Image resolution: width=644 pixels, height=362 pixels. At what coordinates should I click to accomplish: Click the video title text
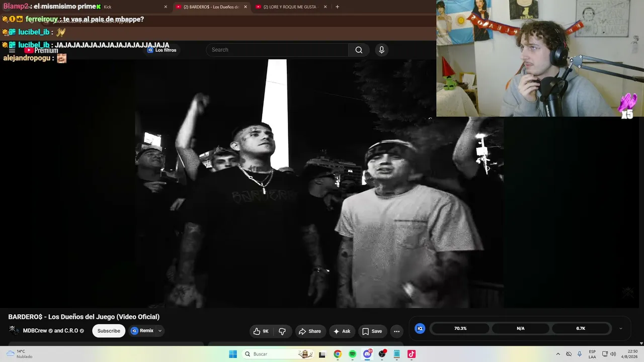[84, 317]
